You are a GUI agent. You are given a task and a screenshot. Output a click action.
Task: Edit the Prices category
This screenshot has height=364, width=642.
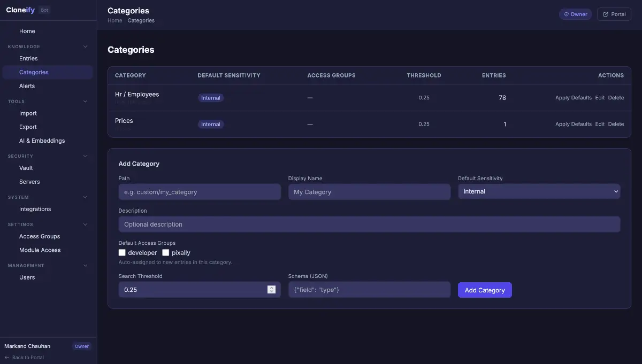600,124
